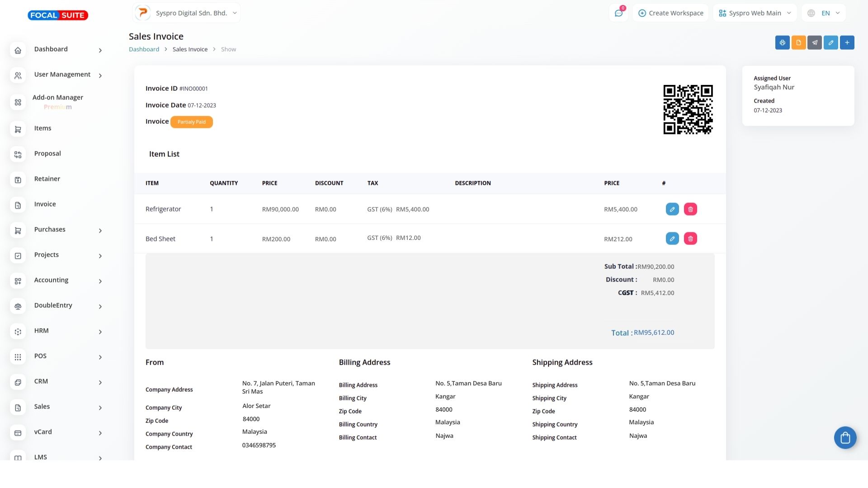Click the Create Workspace button

tap(670, 13)
